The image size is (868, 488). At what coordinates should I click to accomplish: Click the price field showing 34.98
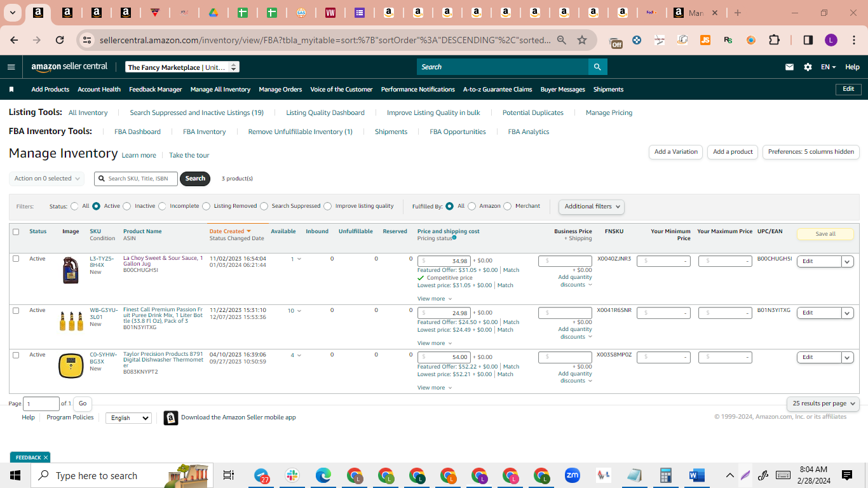click(x=444, y=261)
